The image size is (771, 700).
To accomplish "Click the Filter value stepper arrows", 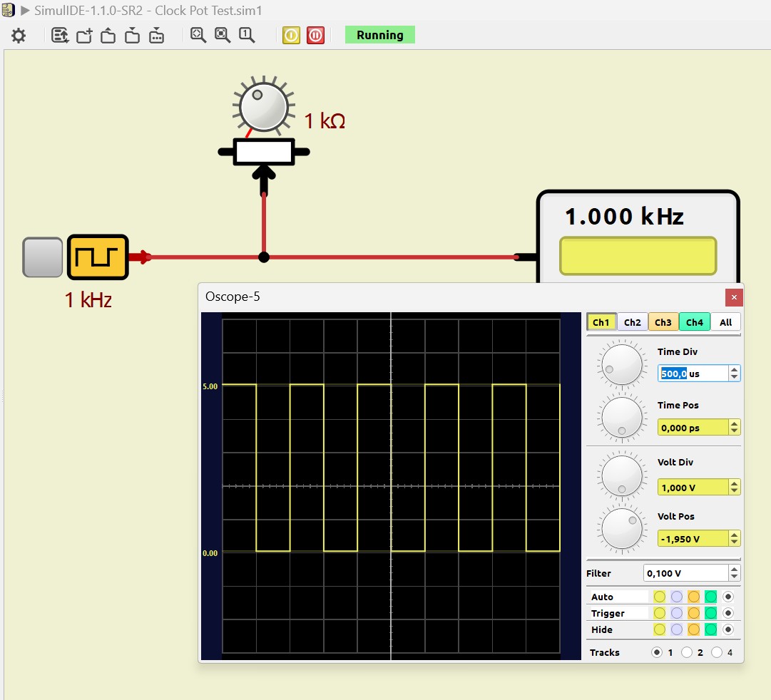I will (734, 573).
